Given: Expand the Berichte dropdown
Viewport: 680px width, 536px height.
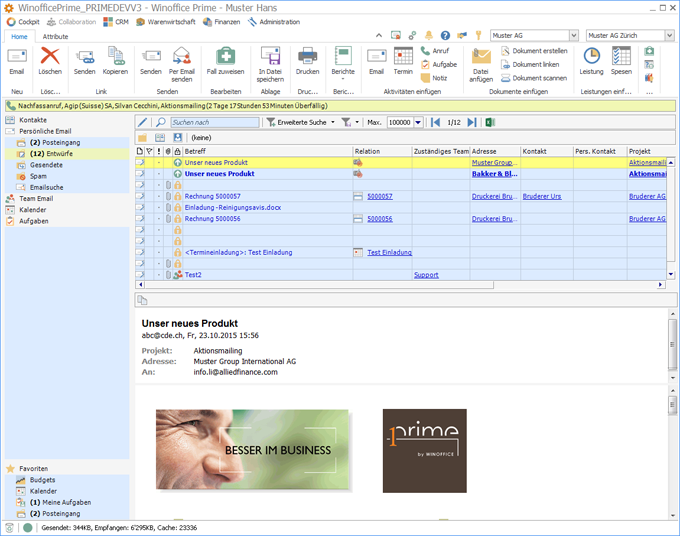Looking at the screenshot, I should click(x=343, y=79).
